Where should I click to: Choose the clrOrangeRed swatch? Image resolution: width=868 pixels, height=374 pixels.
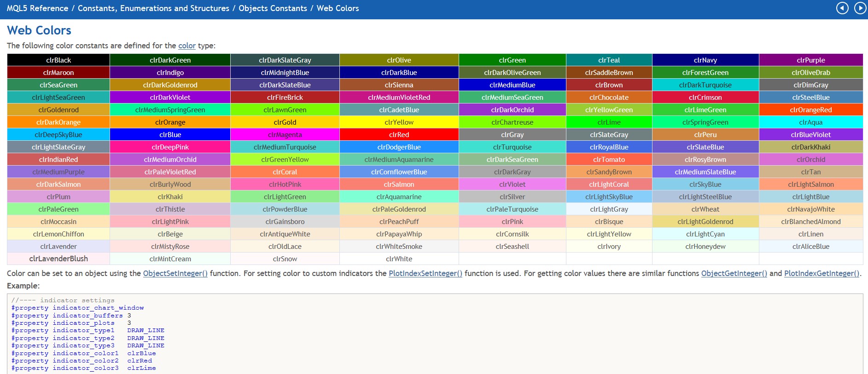tap(810, 110)
